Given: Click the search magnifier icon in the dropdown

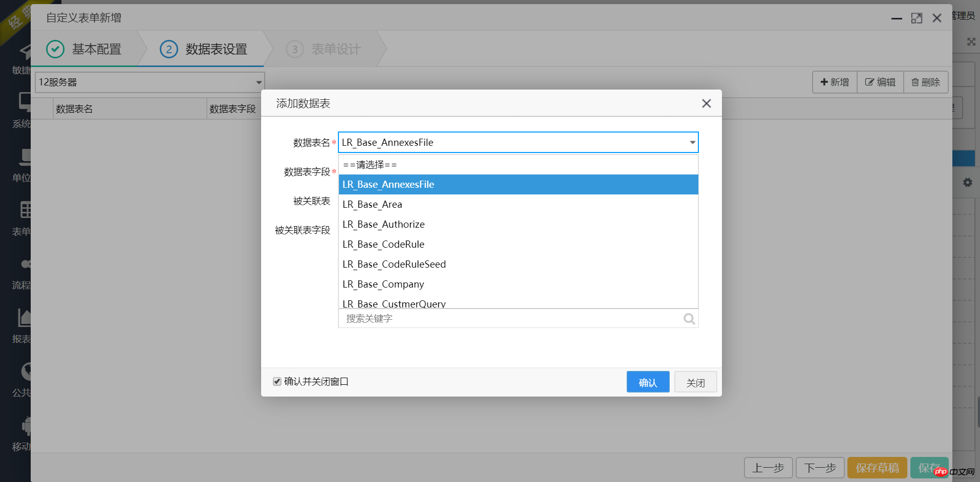Looking at the screenshot, I should click(x=689, y=318).
